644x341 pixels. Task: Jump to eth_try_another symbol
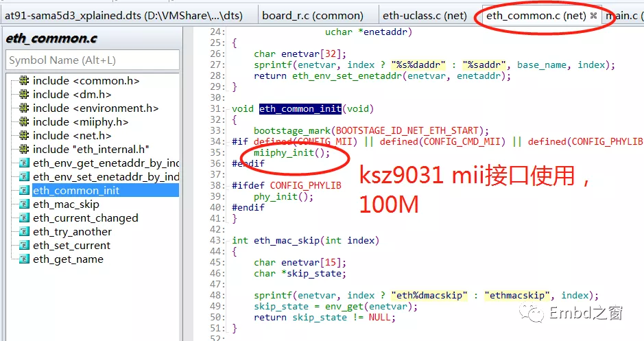point(72,232)
